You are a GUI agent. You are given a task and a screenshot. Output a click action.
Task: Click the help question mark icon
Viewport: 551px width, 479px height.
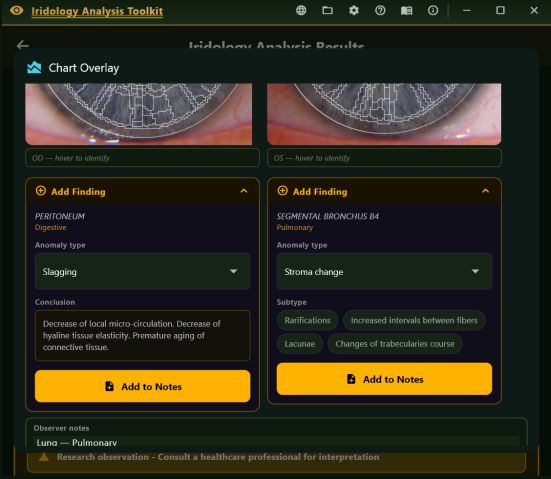[380, 11]
